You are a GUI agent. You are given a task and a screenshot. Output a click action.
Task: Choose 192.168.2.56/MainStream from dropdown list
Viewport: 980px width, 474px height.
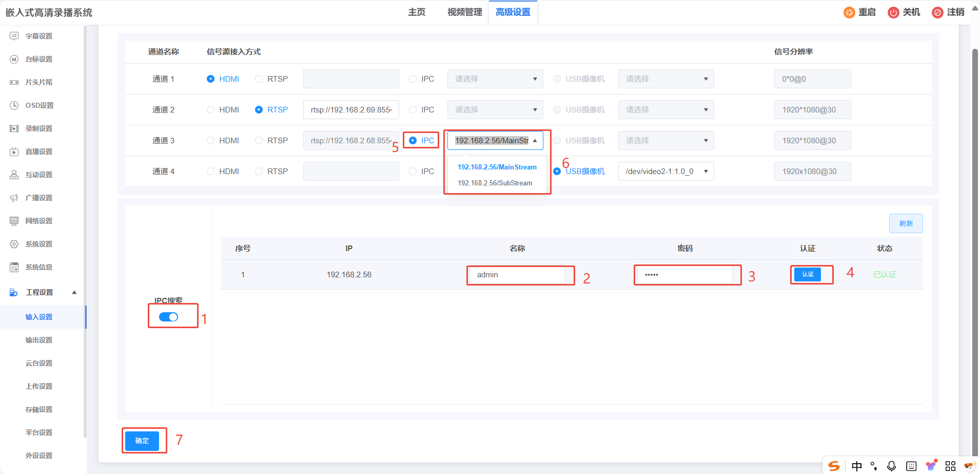pos(497,167)
